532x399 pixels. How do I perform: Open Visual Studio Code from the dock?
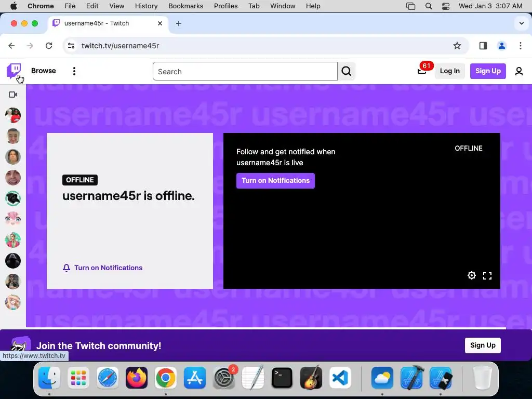pyautogui.click(x=340, y=378)
